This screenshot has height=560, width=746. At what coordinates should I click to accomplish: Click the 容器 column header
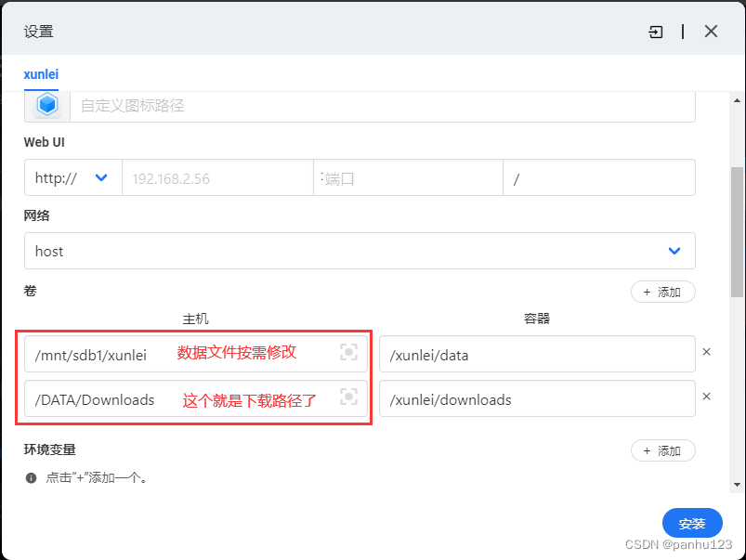coord(537,319)
